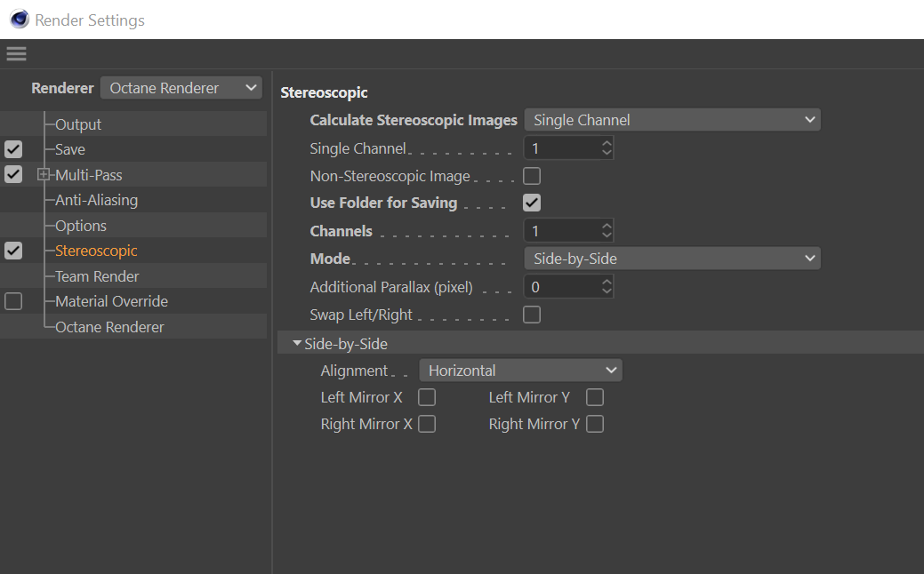Open the Mode dropdown
924x574 pixels.
(x=672, y=259)
